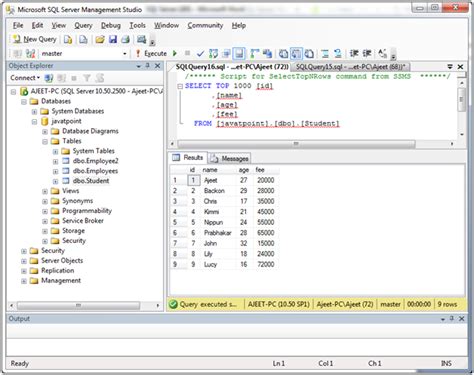
Task: Select the Prabhakar cell in results
Action: pos(218,233)
